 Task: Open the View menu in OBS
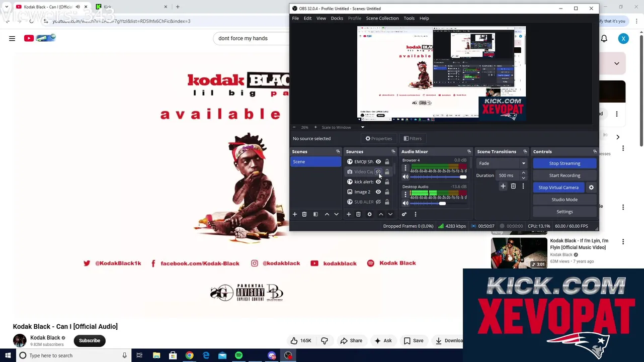321,18
